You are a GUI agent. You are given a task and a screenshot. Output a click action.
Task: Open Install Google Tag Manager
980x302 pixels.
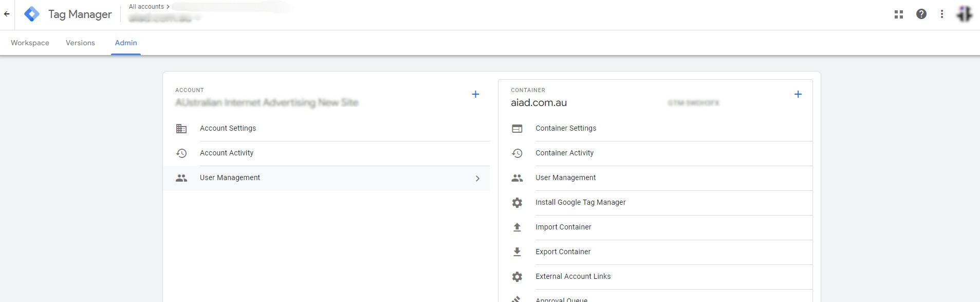[655, 203]
